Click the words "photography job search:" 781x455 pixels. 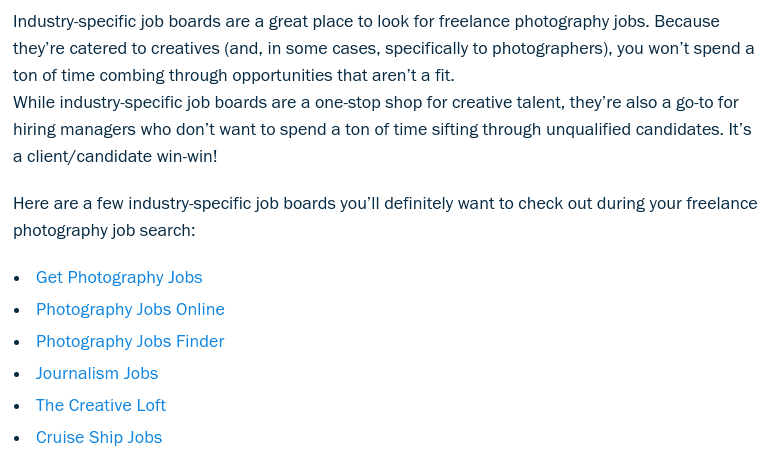click(104, 230)
